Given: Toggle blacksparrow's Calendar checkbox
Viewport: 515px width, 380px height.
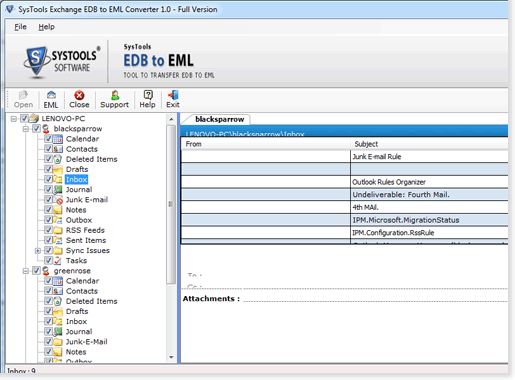Looking at the screenshot, I should point(48,139).
